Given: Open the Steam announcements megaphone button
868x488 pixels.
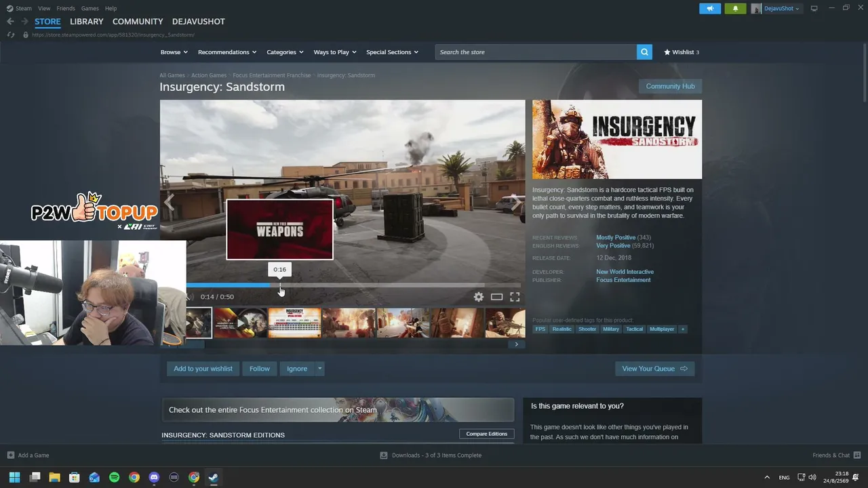Looking at the screenshot, I should [x=710, y=8].
